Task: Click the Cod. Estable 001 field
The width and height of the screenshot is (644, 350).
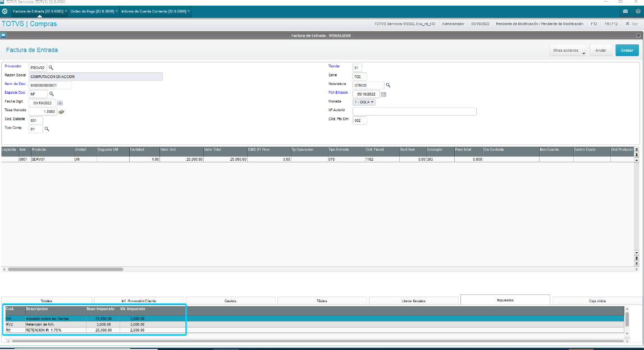Action: (x=36, y=120)
